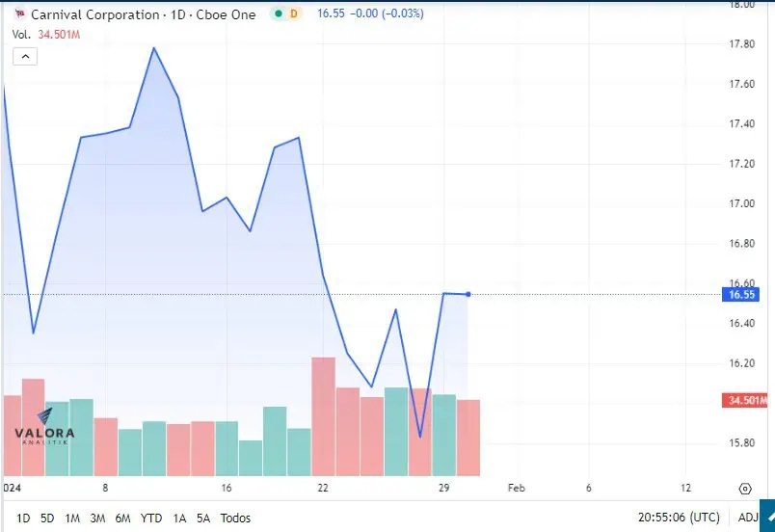Choose the YTD range option
The width and height of the screenshot is (775, 532).
coord(150,519)
